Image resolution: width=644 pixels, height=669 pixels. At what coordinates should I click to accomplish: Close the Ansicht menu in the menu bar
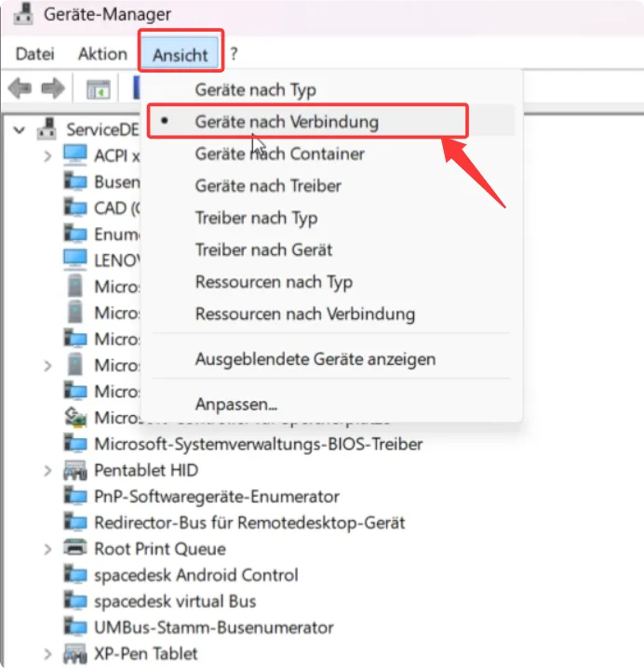pos(181,55)
